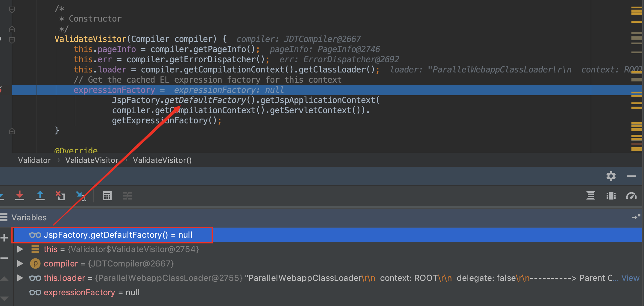Image resolution: width=644 pixels, height=306 pixels.
Task: Click the threads view layout icon
Action: [x=611, y=196]
